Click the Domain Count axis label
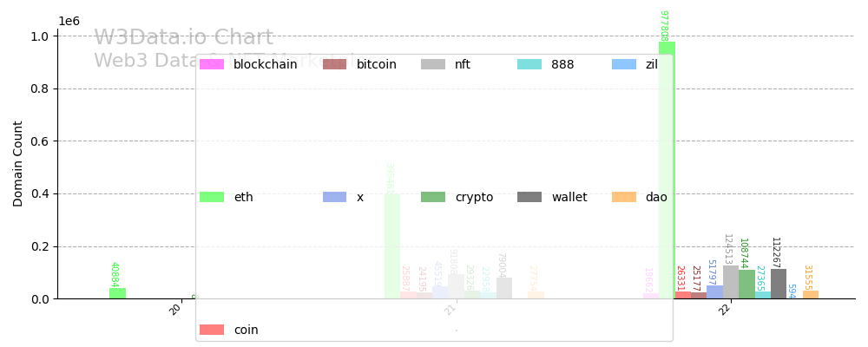Viewport: 868px width, 347px height. tap(18, 163)
